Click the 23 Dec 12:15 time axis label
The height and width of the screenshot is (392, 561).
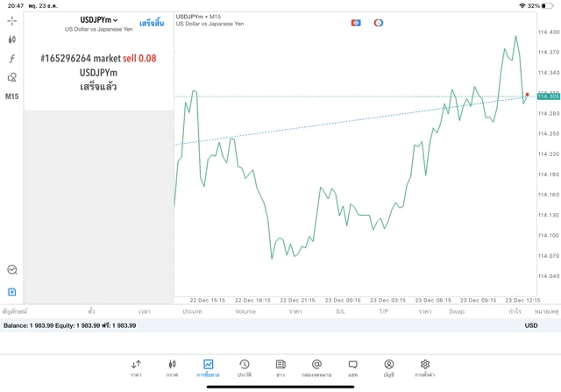click(522, 300)
